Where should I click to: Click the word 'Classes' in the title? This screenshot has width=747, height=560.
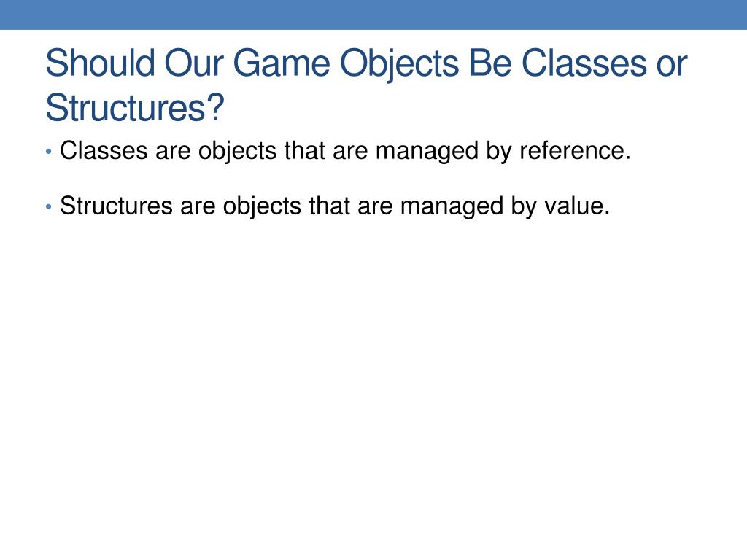tap(584, 63)
